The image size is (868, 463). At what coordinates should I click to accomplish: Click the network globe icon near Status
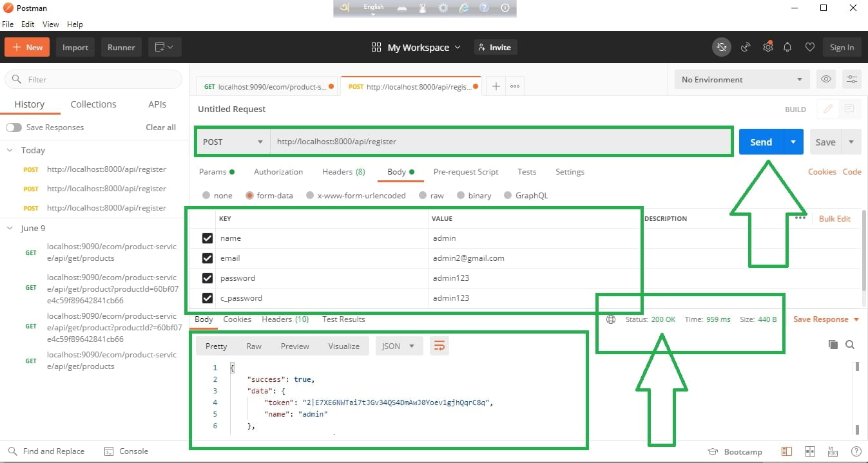611,319
